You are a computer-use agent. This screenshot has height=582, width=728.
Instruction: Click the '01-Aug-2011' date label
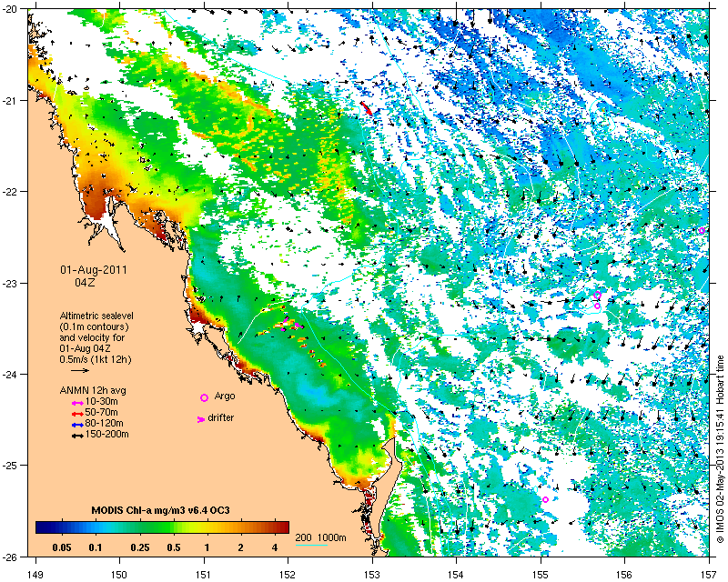coord(94,270)
